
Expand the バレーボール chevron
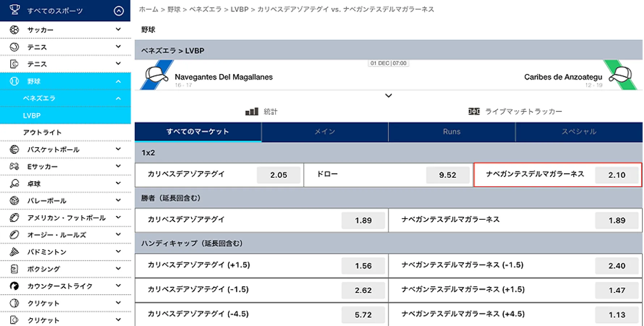pos(118,200)
